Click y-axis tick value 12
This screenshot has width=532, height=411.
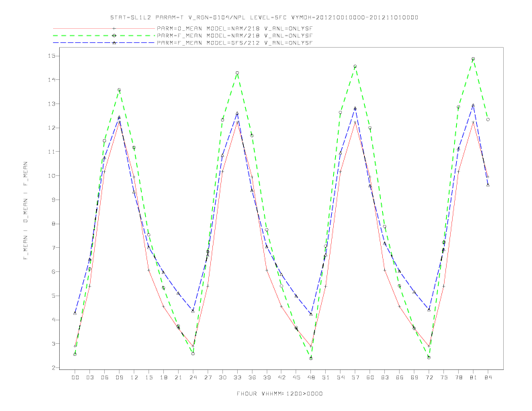tap(51, 128)
